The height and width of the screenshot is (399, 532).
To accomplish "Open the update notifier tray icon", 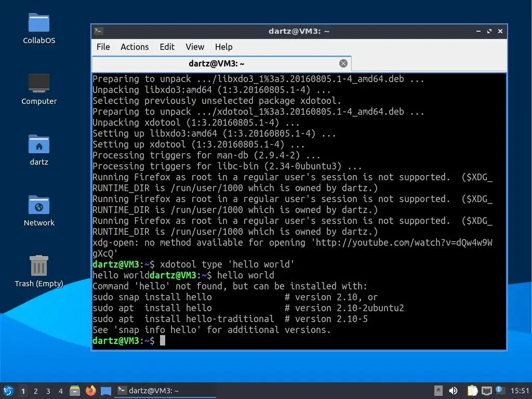I will (x=500, y=390).
